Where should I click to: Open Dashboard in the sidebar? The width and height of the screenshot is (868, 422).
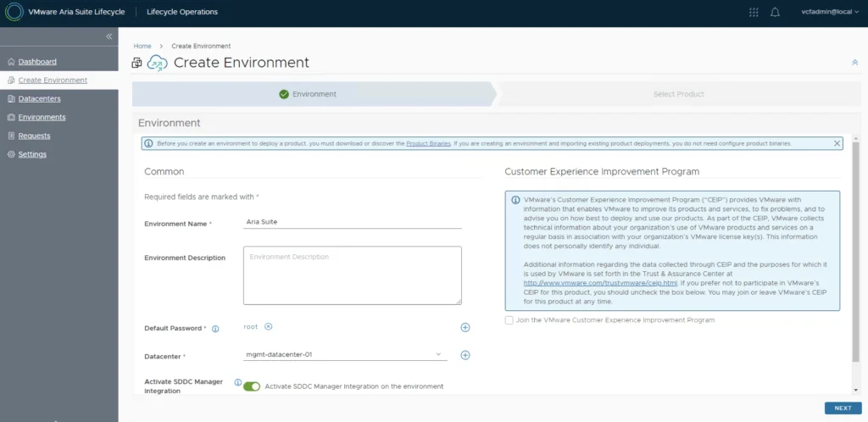pyautogui.click(x=37, y=61)
